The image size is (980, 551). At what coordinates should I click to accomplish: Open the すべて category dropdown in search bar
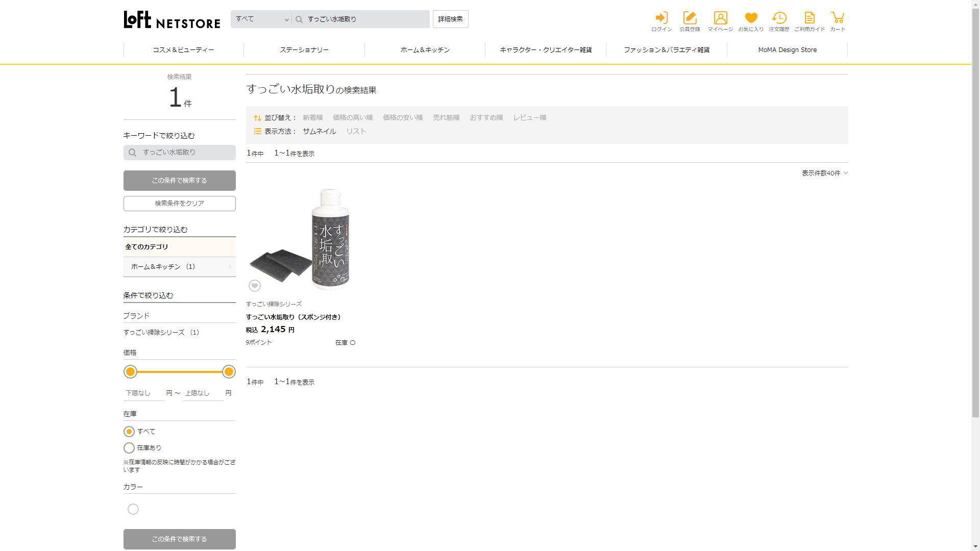coord(261,19)
